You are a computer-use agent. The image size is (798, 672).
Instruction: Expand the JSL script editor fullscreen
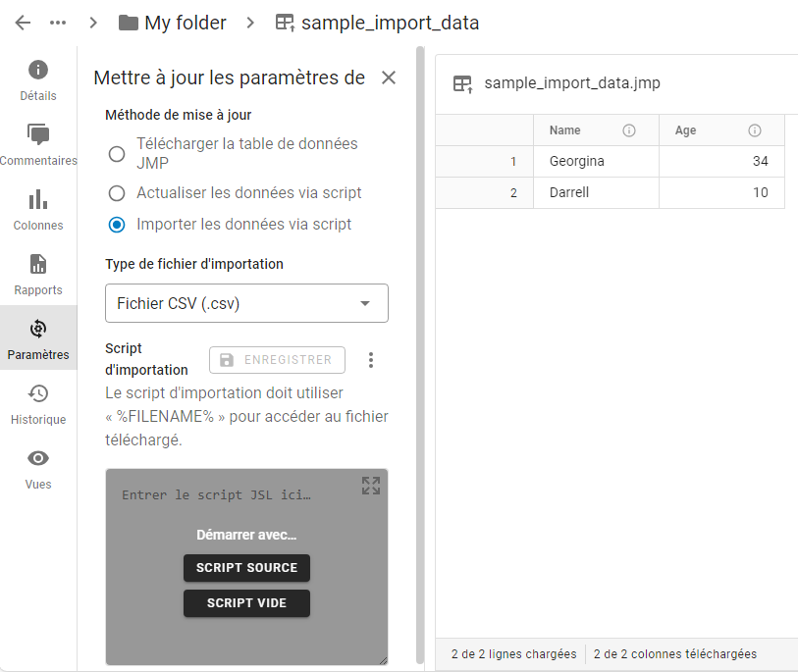[370, 486]
